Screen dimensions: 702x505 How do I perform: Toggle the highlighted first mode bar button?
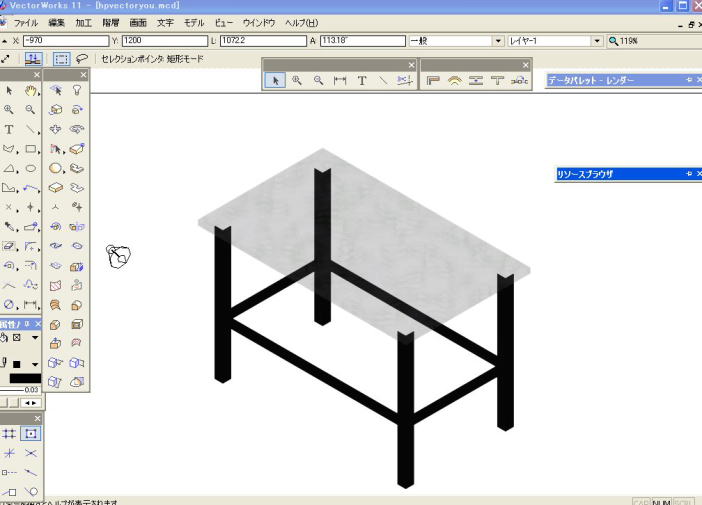pyautogui.click(x=33, y=59)
